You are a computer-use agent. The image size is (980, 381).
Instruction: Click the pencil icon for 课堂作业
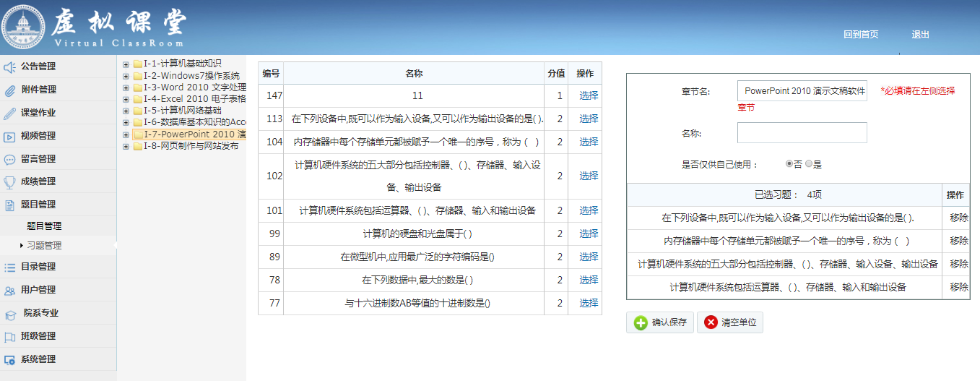tap(9, 114)
